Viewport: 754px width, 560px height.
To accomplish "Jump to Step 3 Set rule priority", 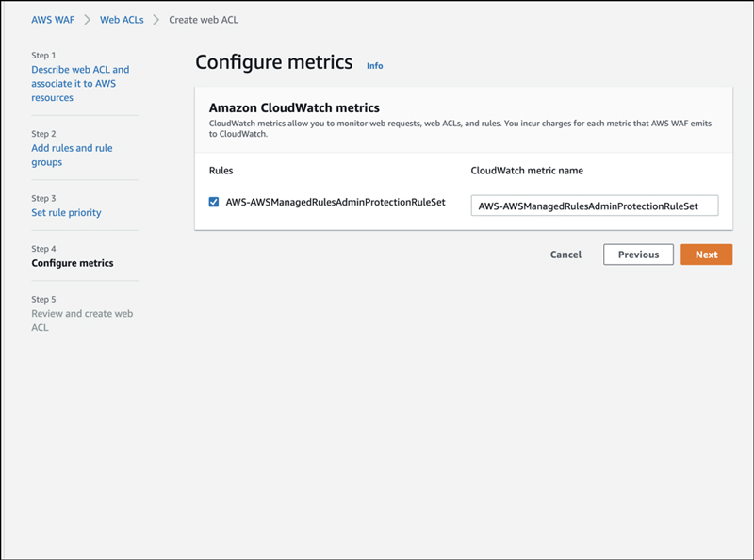I will tap(66, 212).
